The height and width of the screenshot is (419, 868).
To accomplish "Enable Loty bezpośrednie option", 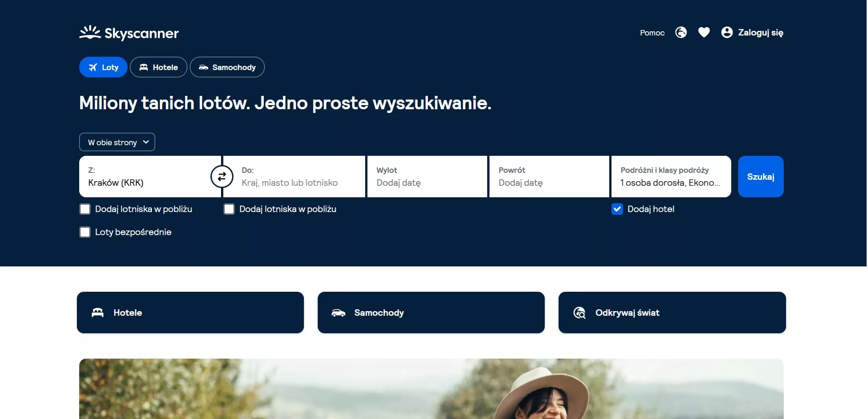I will click(x=85, y=232).
